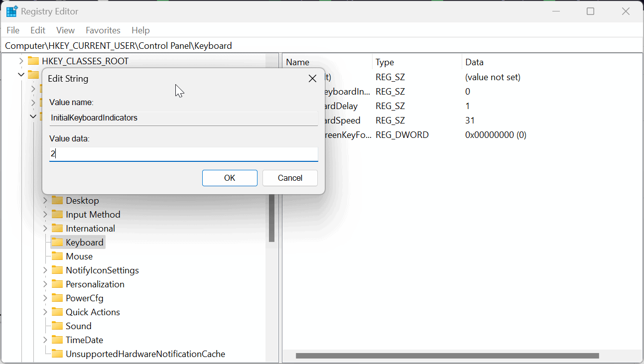644x364 pixels.
Task: Expand the Desktop key
Action: click(x=45, y=201)
